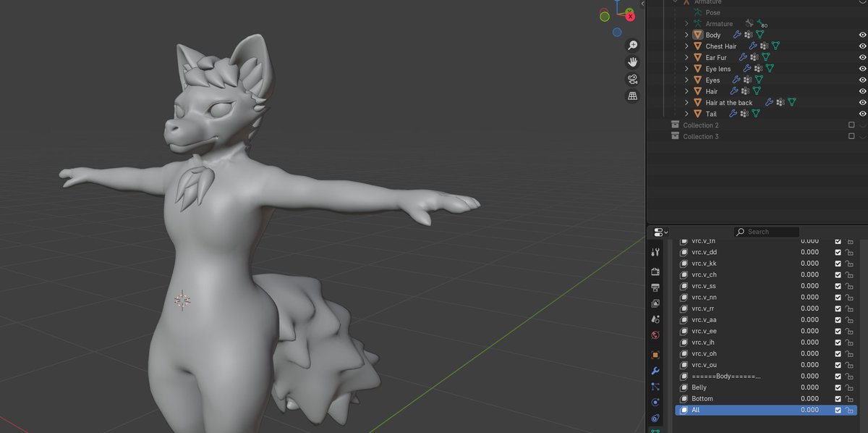
Task: Mute the vrc.v_dd shape key checkbox
Action: pos(838,252)
